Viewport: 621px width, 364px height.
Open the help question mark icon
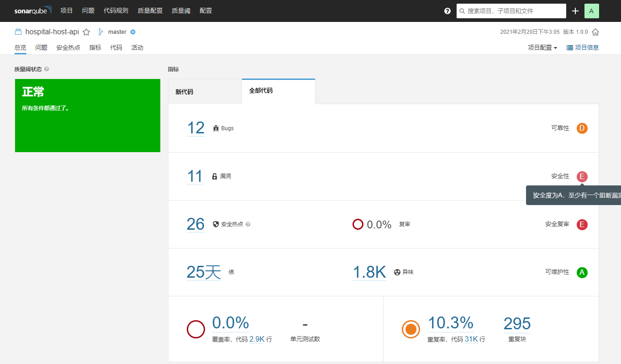click(x=447, y=11)
